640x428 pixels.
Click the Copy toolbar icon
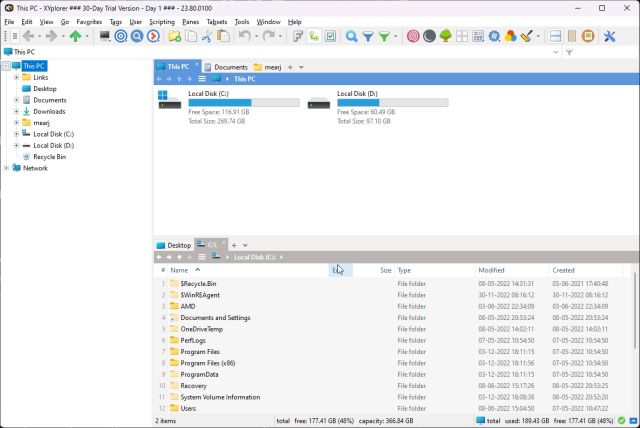point(191,36)
